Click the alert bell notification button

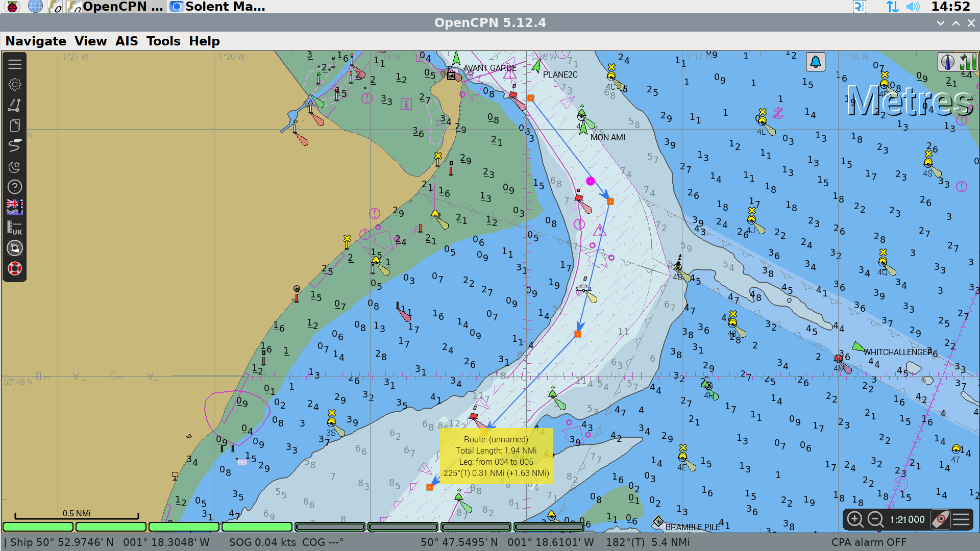pos(816,62)
